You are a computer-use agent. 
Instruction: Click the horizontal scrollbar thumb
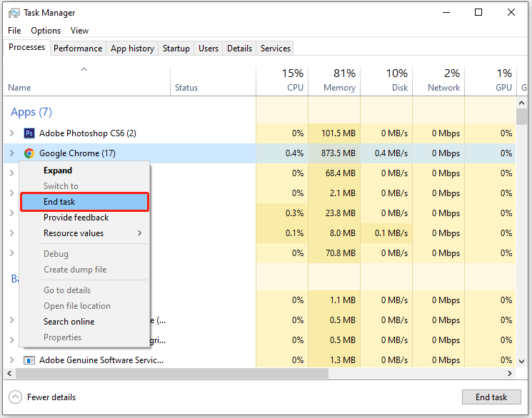(x=172, y=373)
